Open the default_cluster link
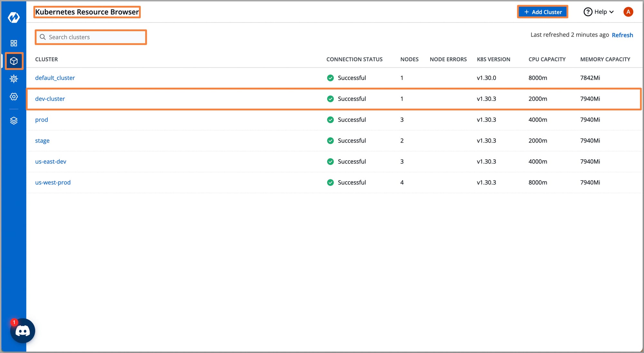The height and width of the screenshot is (353, 644). [x=55, y=78]
